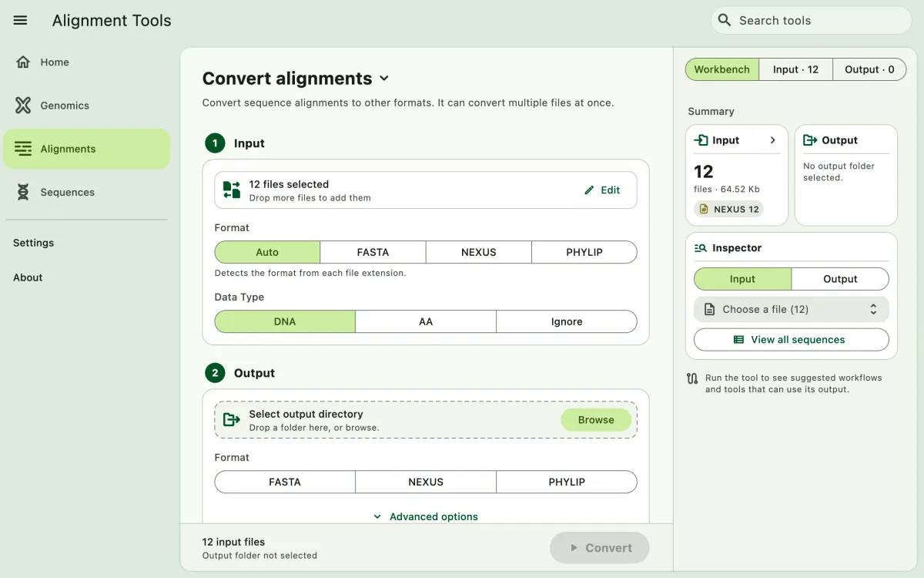The width and height of the screenshot is (924, 578).
Task: Click the Alignments lines icon
Action: tap(23, 149)
